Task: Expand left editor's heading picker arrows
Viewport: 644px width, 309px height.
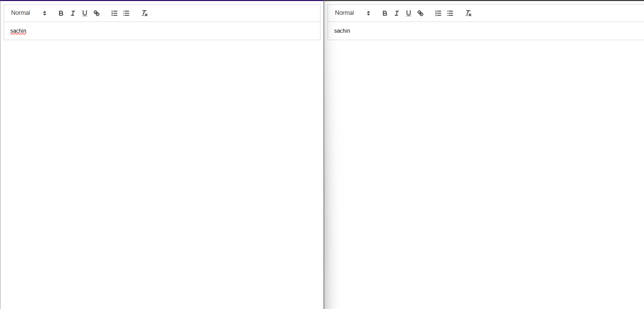Action: 45,13
